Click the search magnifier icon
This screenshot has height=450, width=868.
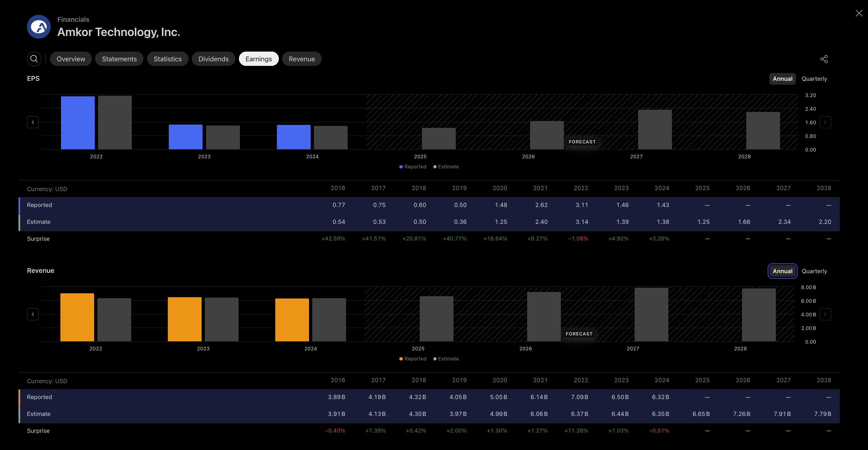34,59
